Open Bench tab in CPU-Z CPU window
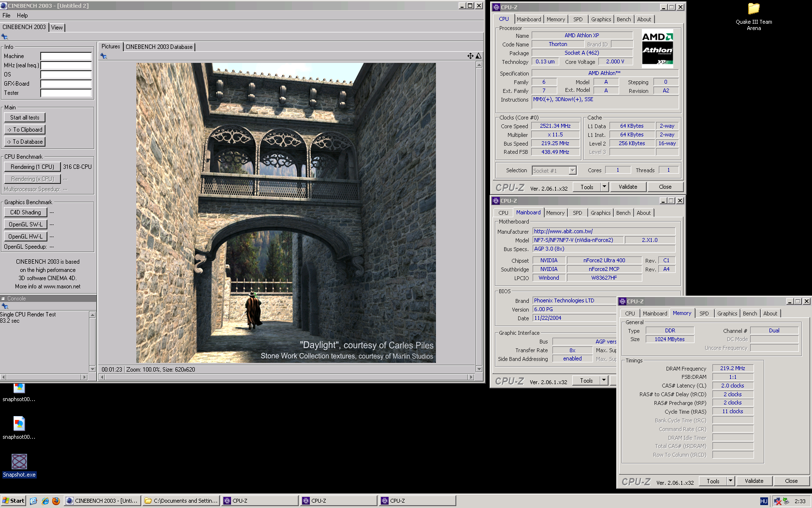 point(623,19)
